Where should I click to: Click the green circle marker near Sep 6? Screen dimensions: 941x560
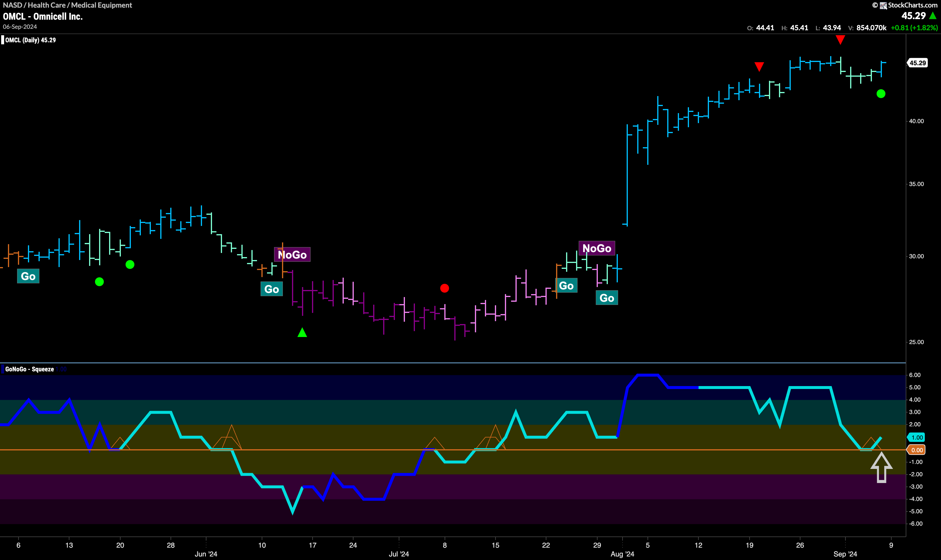[x=881, y=94]
